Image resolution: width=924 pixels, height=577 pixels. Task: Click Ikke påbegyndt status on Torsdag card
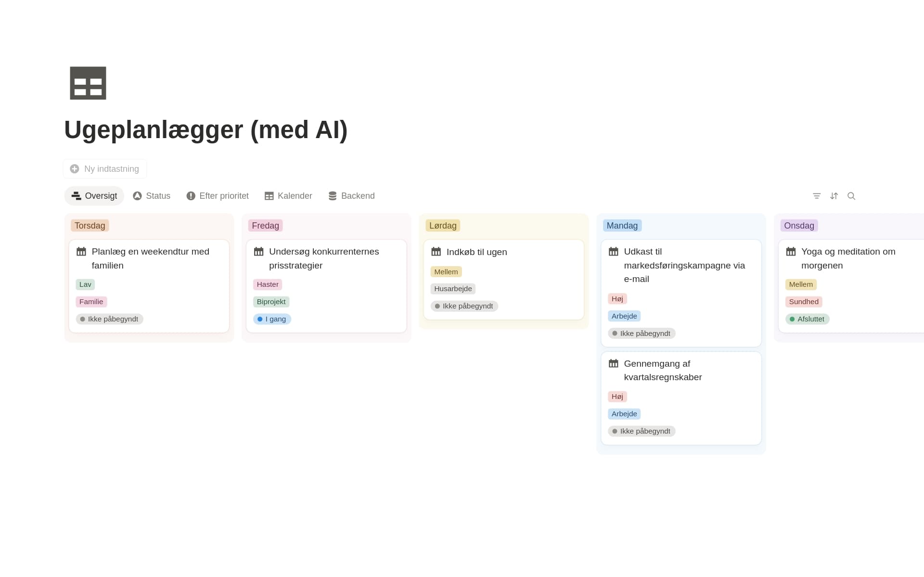pyautogui.click(x=109, y=319)
